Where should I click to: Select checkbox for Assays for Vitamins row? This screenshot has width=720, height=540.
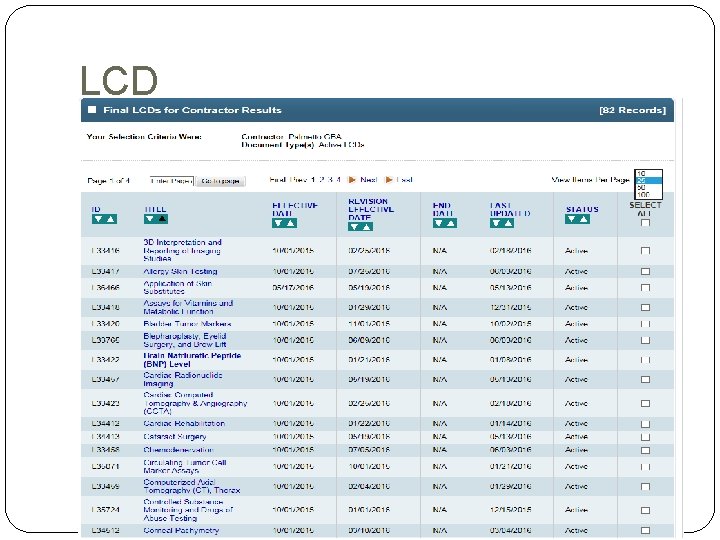coord(645,307)
